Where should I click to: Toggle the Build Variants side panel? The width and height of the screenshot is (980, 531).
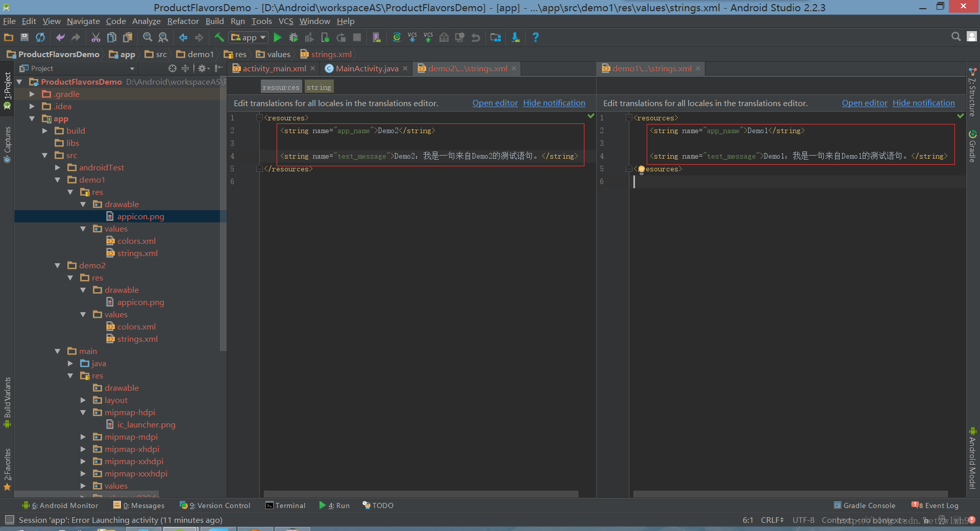tap(7, 402)
